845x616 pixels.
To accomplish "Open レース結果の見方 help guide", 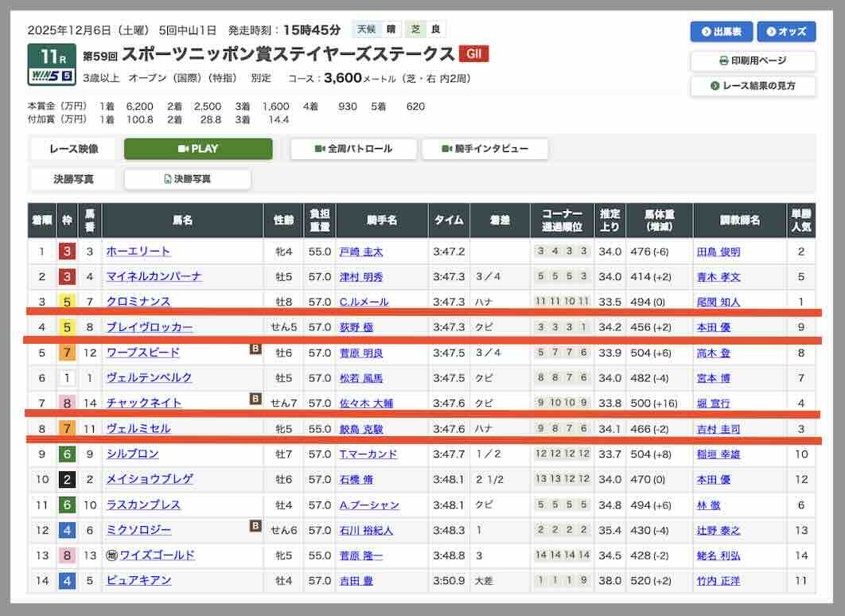I will point(753,85).
